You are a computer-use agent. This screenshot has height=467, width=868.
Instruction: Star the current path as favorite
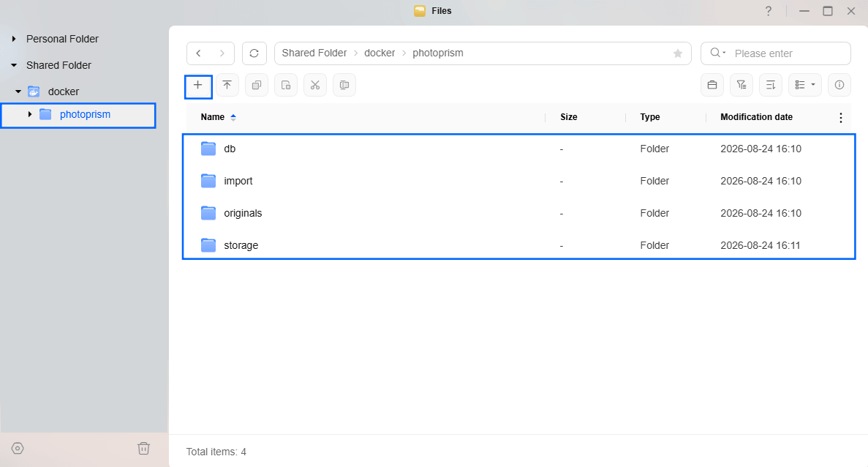(x=678, y=53)
